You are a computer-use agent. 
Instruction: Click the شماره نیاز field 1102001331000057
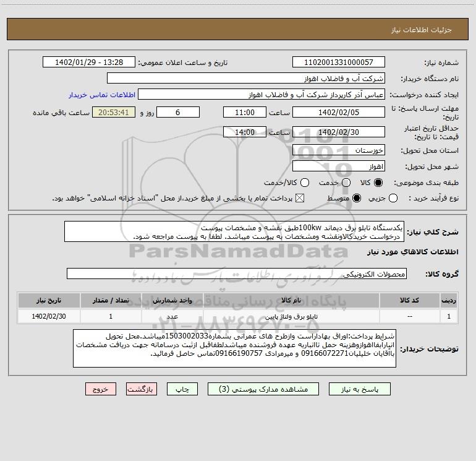(339, 62)
